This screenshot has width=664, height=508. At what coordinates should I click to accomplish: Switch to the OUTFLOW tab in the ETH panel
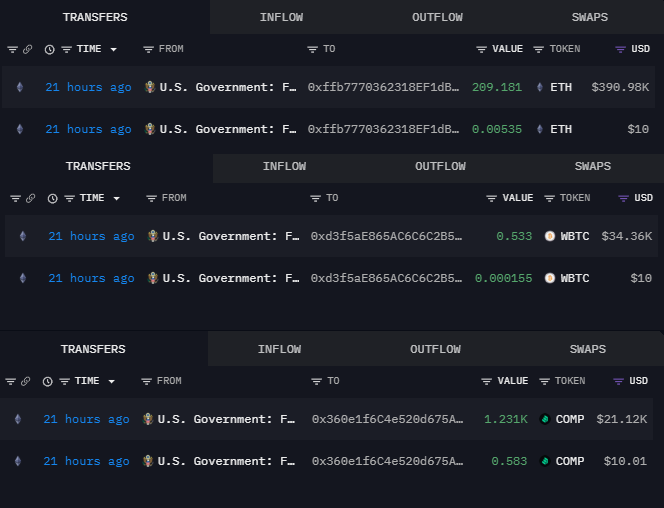[437, 17]
